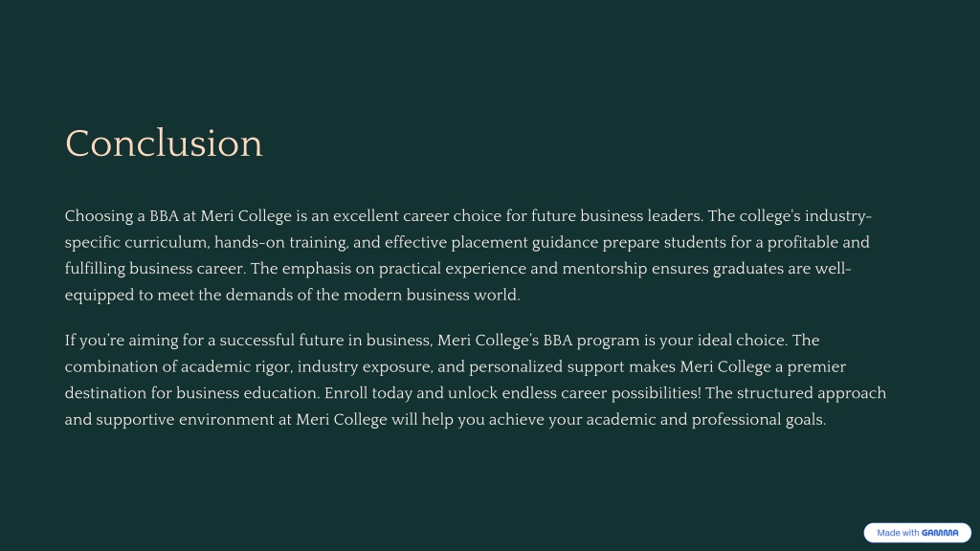The width and height of the screenshot is (980, 551).
Task: Click the phrase 'future business leaders'
Action: pyautogui.click(x=615, y=216)
